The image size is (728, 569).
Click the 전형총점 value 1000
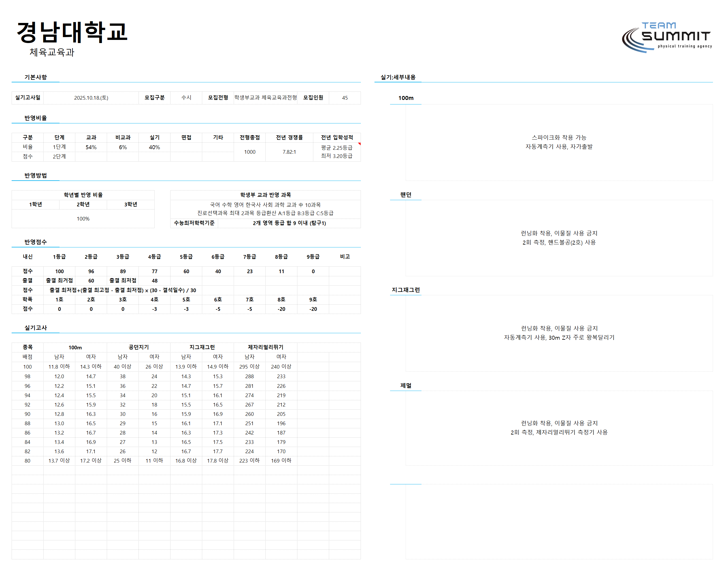(x=250, y=152)
